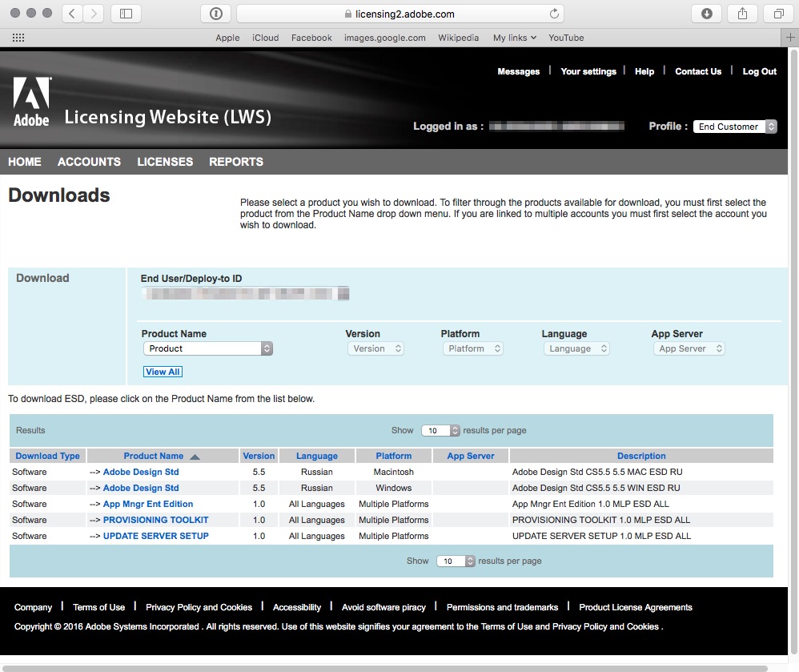Open Permissions and trademarks footer link
This screenshot has width=799, height=672.
tap(502, 607)
